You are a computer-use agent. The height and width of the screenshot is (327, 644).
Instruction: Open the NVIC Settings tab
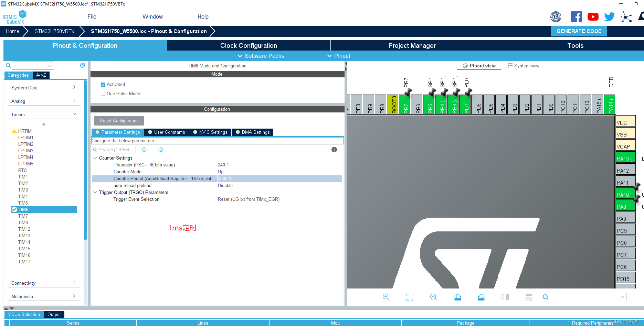coord(210,132)
